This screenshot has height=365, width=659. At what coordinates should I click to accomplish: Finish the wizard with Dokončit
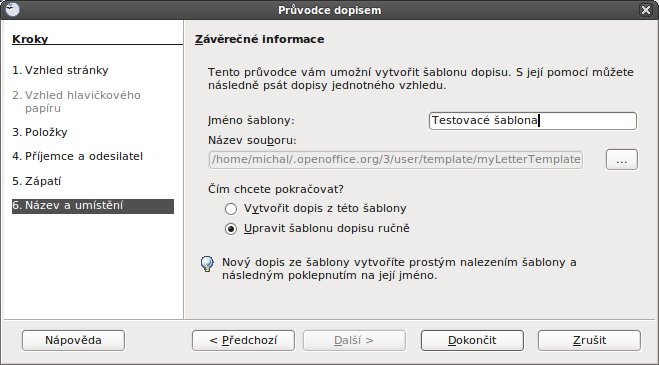click(472, 340)
